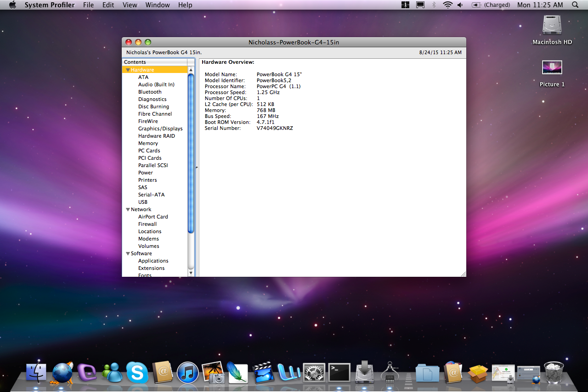Image resolution: width=588 pixels, height=392 pixels.
Task: Select Memory under Hardware
Action: (x=148, y=143)
